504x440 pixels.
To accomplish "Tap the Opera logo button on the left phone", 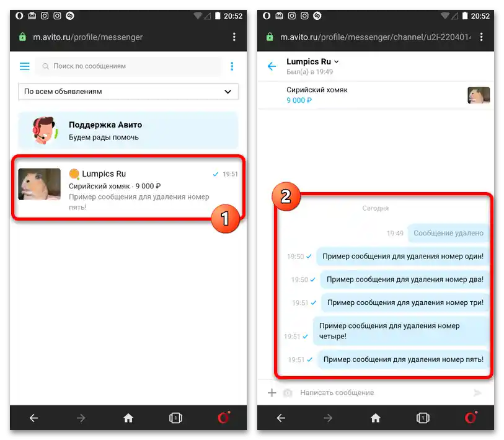I will [223, 418].
